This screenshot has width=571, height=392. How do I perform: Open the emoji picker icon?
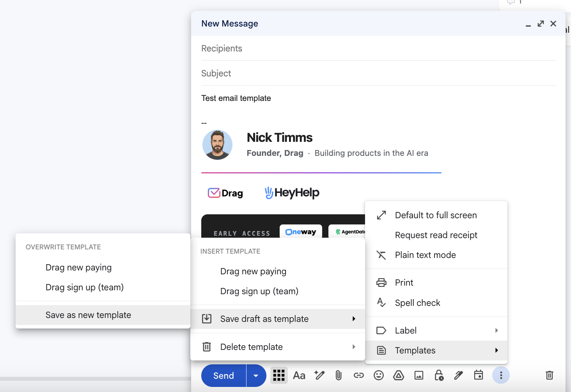(x=379, y=375)
